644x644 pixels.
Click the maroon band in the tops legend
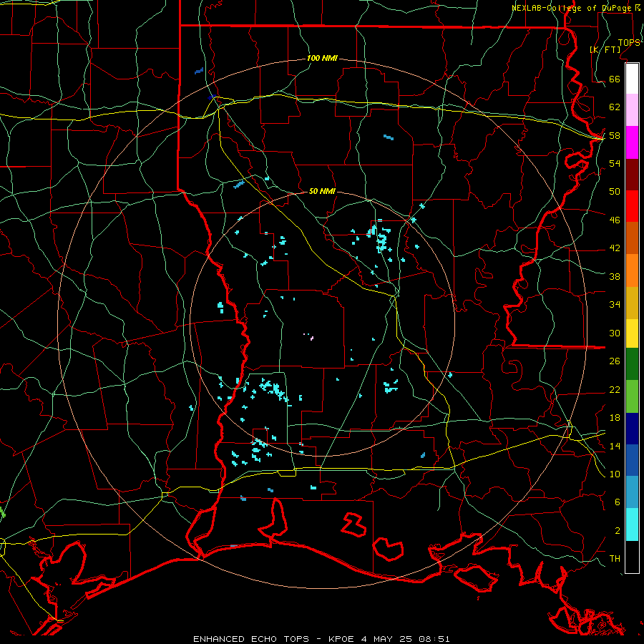pyautogui.click(x=632, y=175)
